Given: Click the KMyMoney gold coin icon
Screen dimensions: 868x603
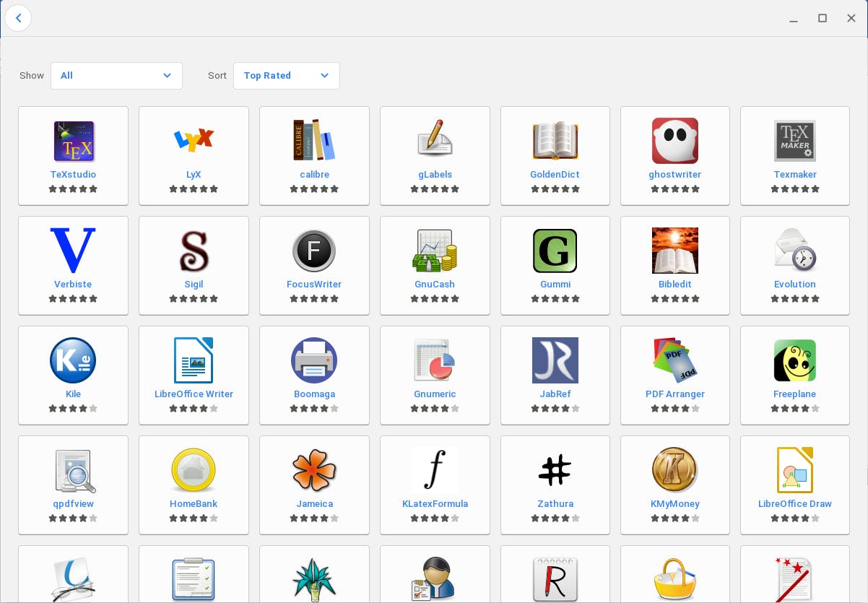Looking at the screenshot, I should 675,470.
